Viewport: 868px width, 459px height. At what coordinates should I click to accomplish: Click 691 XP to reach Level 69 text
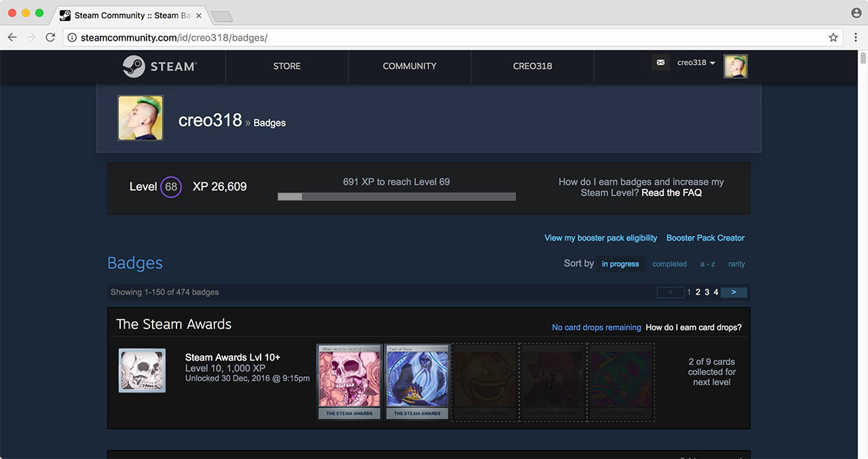tap(396, 182)
